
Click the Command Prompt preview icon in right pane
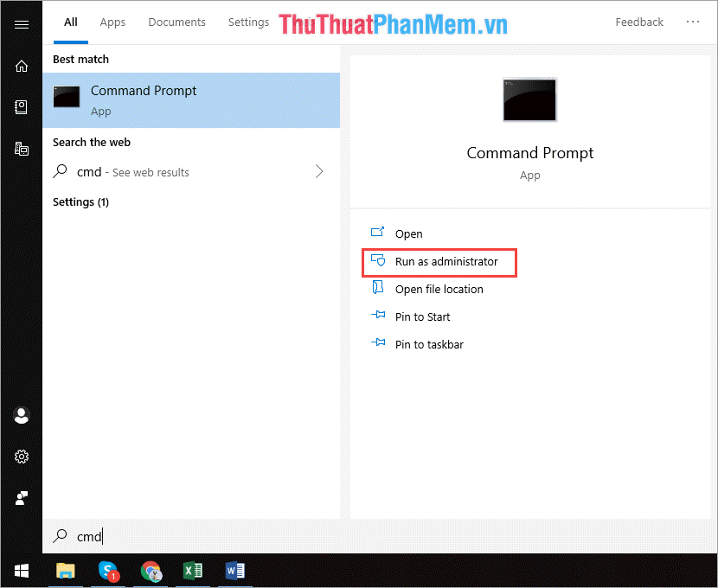[529, 99]
